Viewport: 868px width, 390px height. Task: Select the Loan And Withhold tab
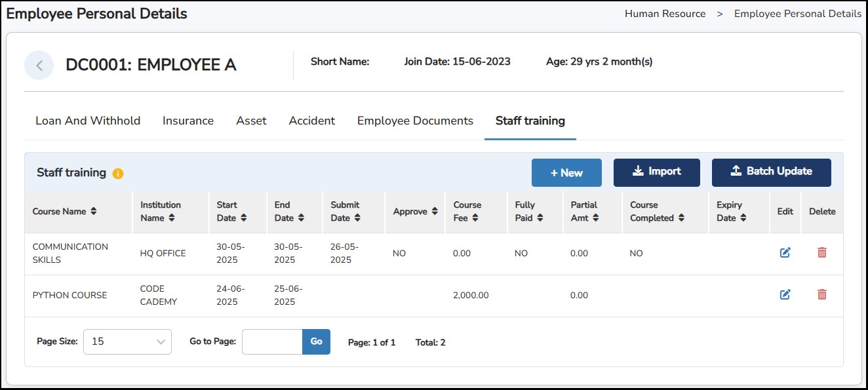(x=88, y=121)
